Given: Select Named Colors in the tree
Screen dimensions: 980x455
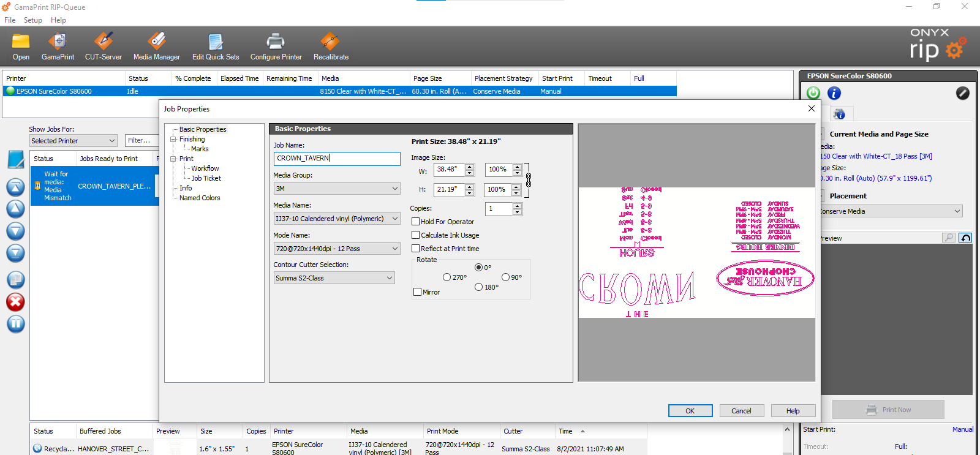Looking at the screenshot, I should (200, 198).
